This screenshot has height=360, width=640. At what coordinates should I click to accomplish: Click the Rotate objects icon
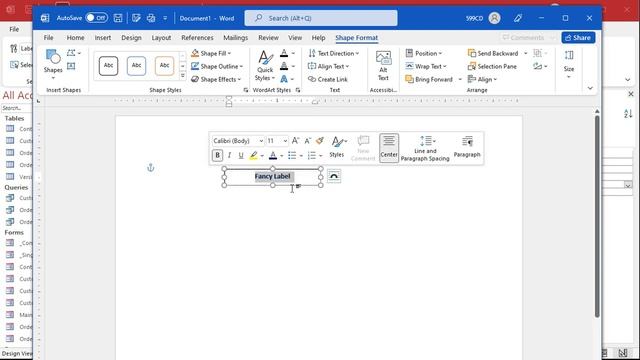pos(538,66)
